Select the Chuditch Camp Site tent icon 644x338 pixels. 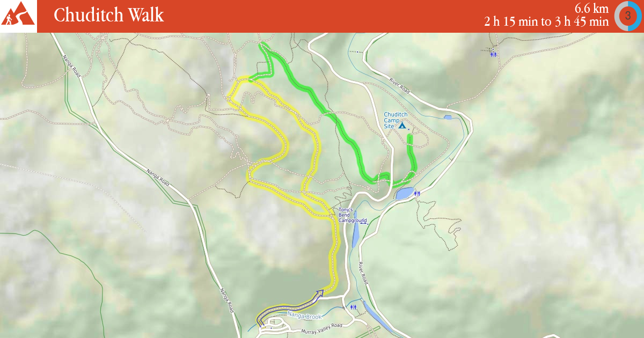(402, 125)
